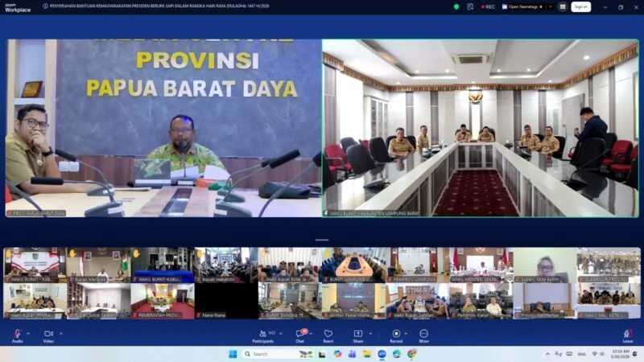The image size is (644, 362).
Task: Select the Kabupaten Lampung Barat video tile
Action: [481, 128]
